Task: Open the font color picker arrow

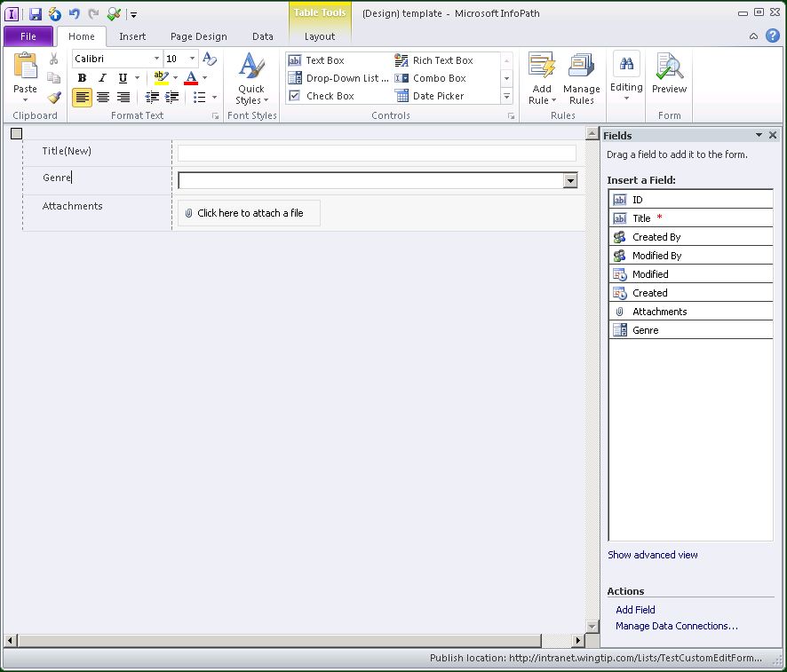Action: (x=204, y=78)
